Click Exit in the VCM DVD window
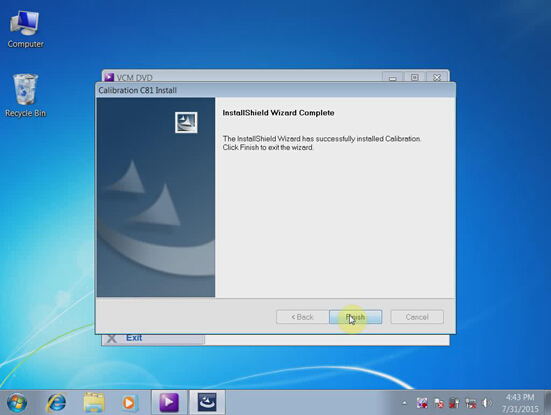The image size is (551, 415). tap(134, 338)
